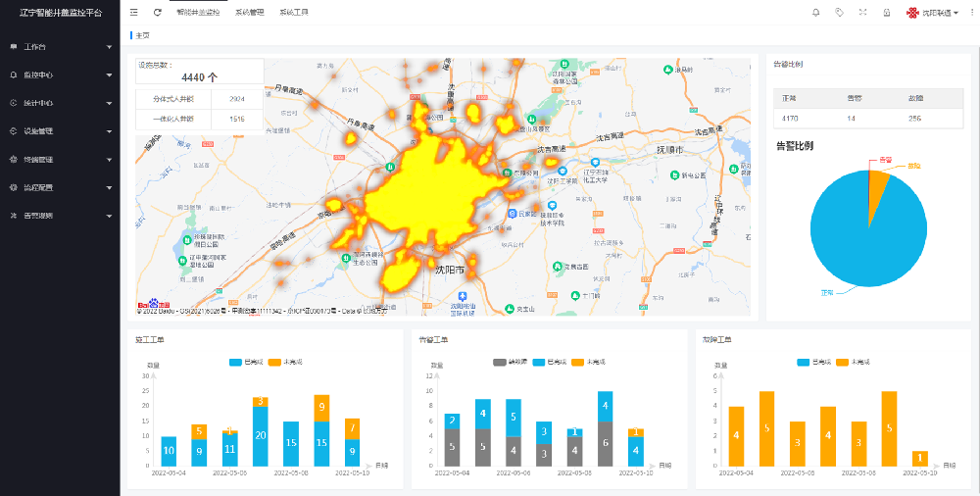The image size is (980, 496).
Task: Enter fullscreen using the expand icon
Action: click(862, 13)
